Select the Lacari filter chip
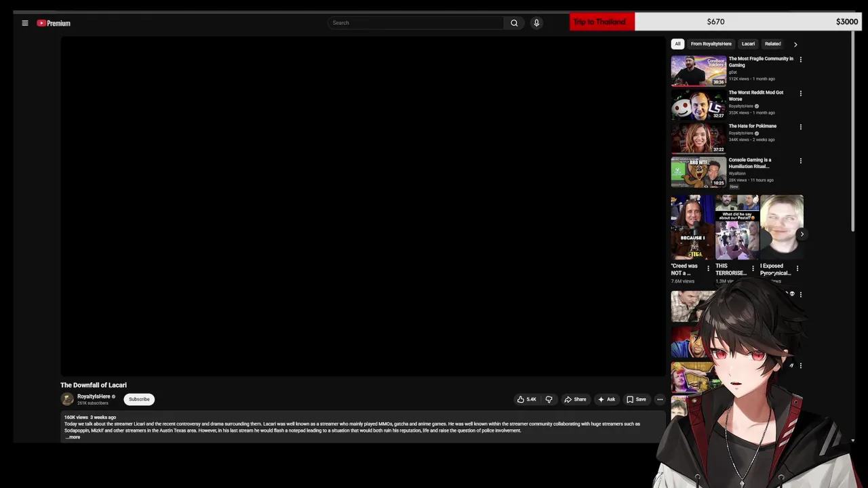This screenshot has width=868, height=488. [x=748, y=44]
